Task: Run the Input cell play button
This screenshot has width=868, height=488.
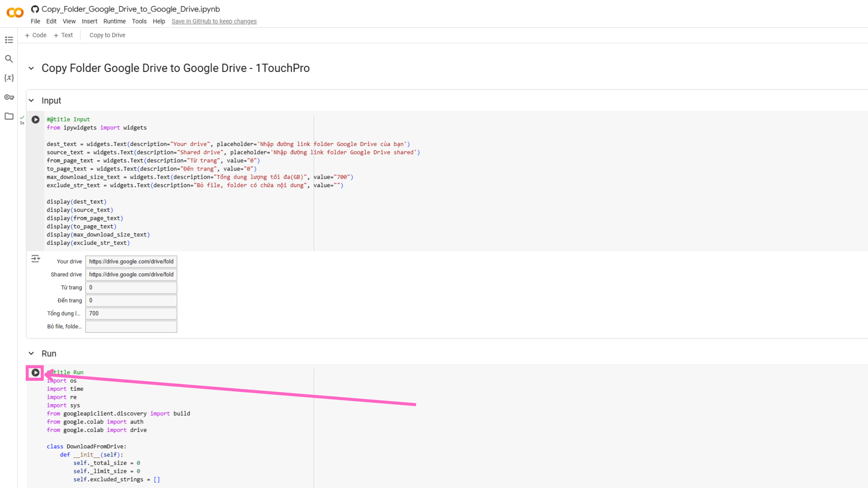Action: click(35, 120)
